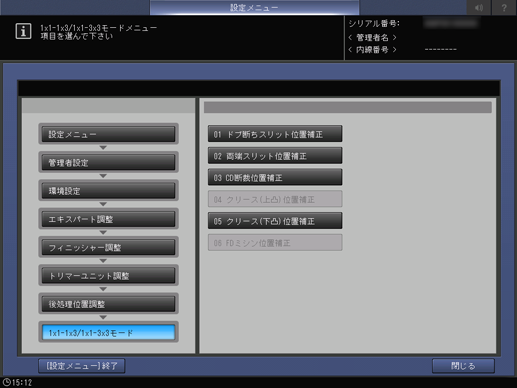
Task: Click the 閉じる close button
Action: pos(463,366)
